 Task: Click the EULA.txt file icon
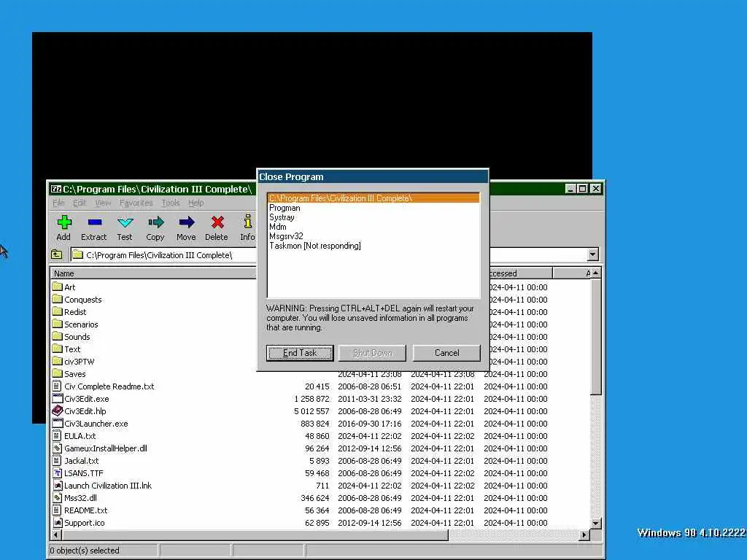(57, 436)
